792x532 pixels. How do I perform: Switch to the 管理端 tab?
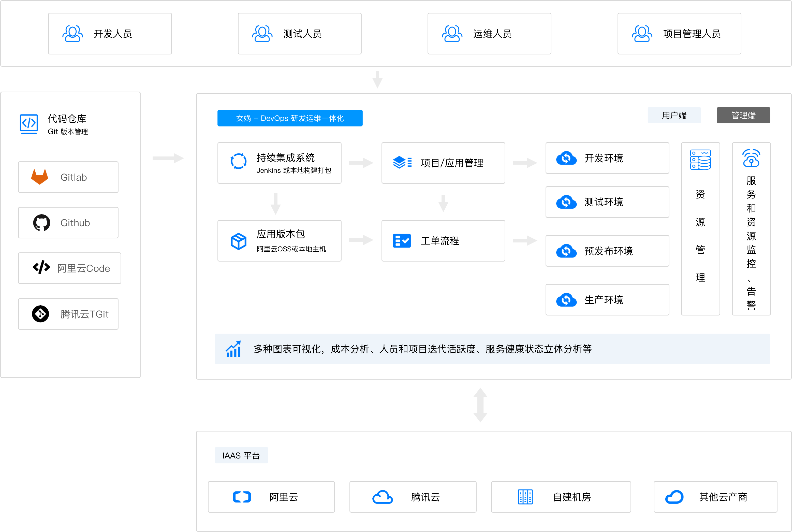pyautogui.click(x=743, y=115)
